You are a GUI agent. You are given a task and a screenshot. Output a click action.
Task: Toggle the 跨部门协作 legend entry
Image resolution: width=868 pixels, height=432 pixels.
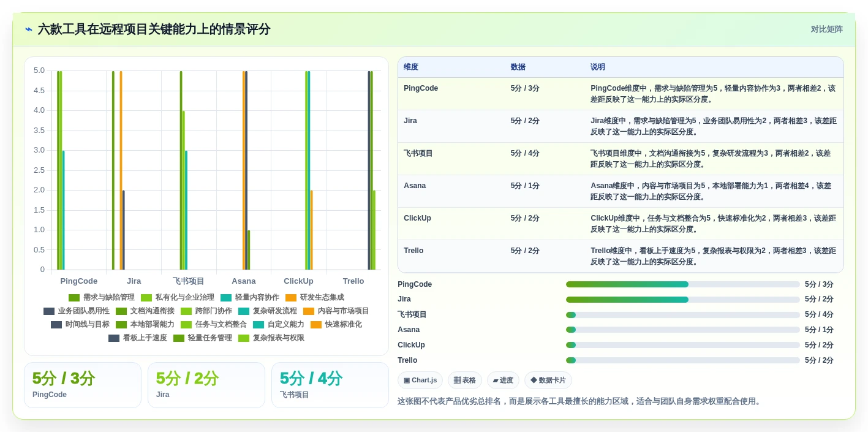206,311
